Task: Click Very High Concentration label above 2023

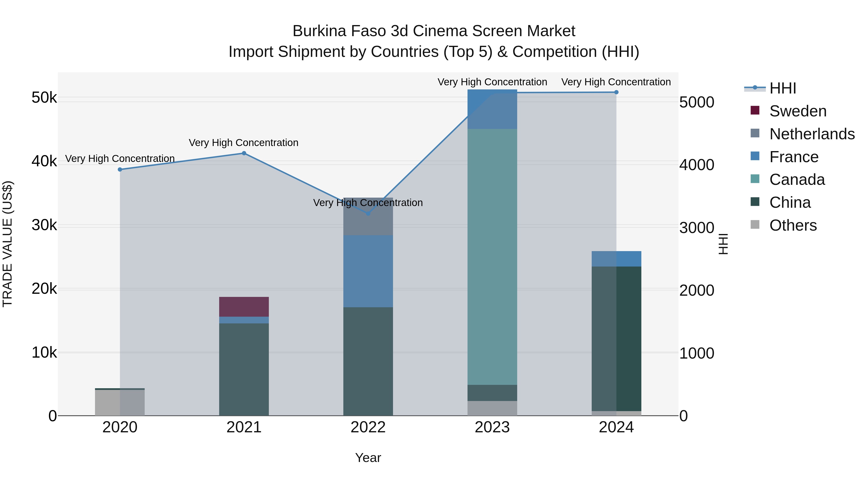Action: pos(492,82)
